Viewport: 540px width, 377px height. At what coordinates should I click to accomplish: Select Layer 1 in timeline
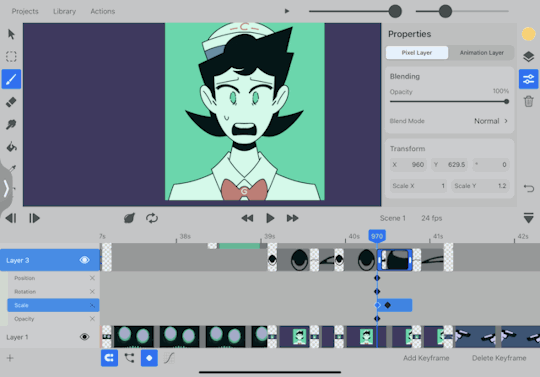coord(50,337)
